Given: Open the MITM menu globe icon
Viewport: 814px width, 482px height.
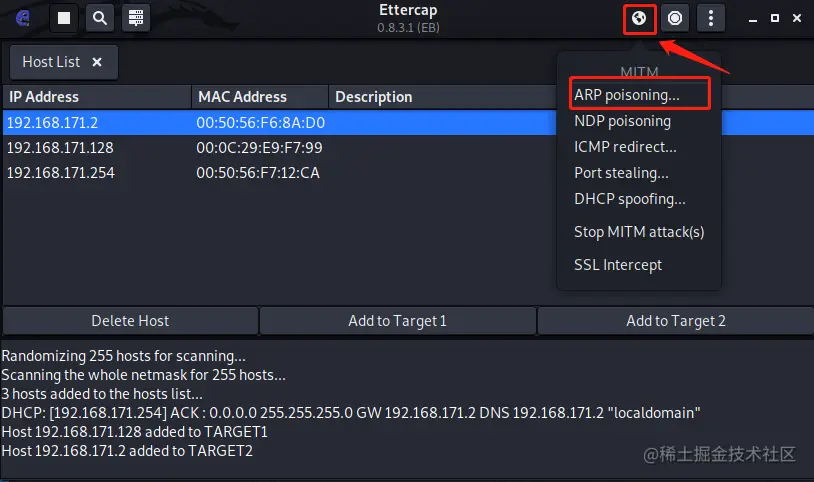Looking at the screenshot, I should [x=639, y=18].
